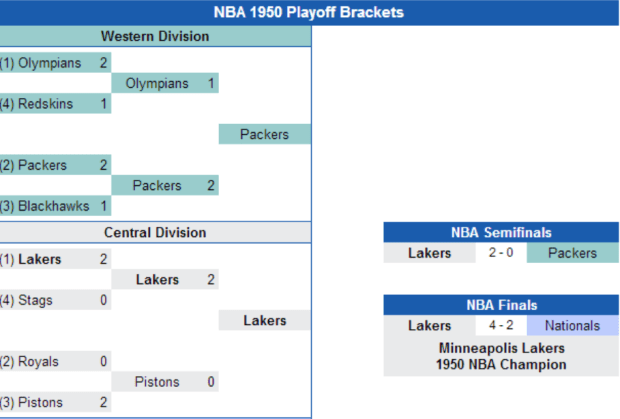Viewport: 620px width, 419px height.
Task: Click the Nationals cell in NBA Finals
Action: [573, 326]
